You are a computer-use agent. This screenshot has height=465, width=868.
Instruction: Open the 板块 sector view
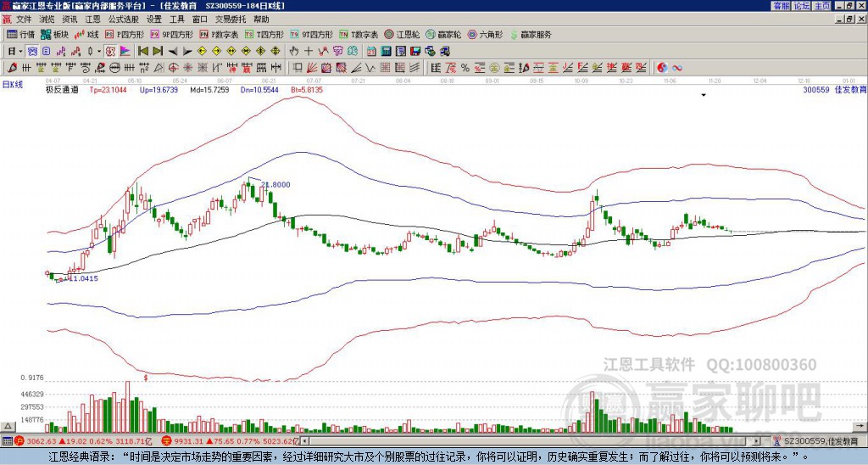(53, 34)
